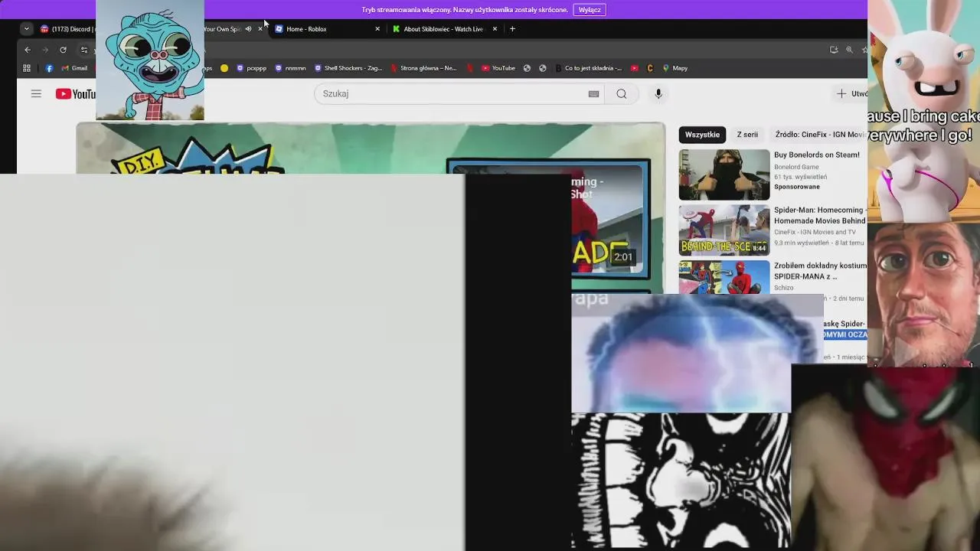Open the YouTube bookmark
The width and height of the screenshot is (980, 551).
[498, 68]
